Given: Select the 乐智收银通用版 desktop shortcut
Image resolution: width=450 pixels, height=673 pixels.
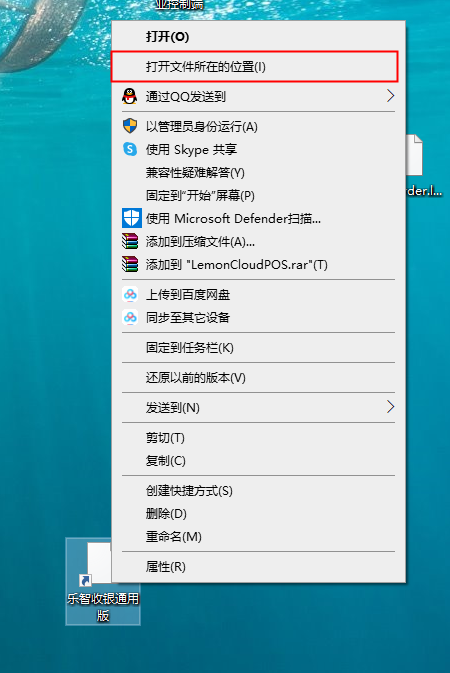Looking at the screenshot, I should pyautogui.click(x=103, y=582).
